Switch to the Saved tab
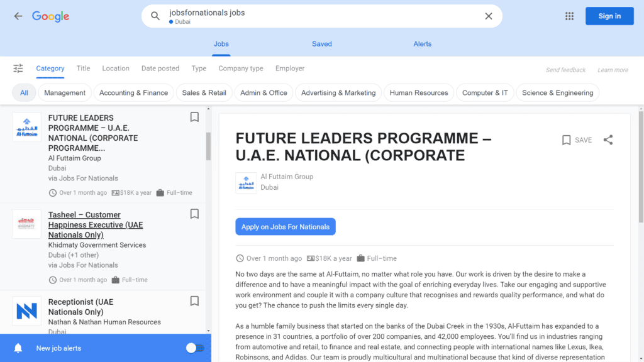 (x=321, y=44)
